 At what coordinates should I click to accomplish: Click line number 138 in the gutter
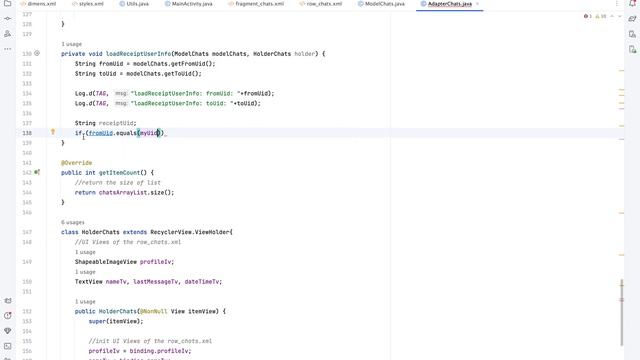[27, 133]
